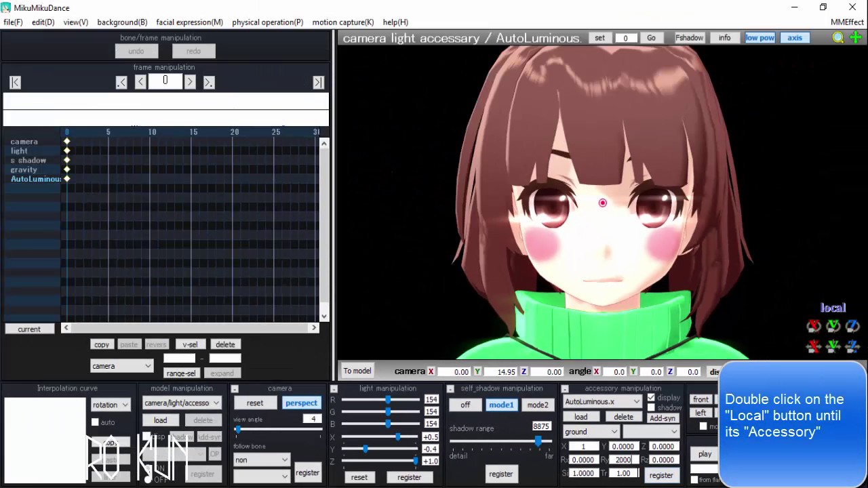Click the v-sel button

pyautogui.click(x=190, y=344)
